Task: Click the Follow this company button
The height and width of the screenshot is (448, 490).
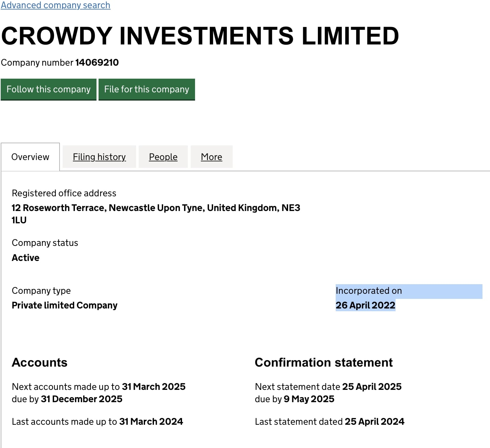Action: (x=49, y=89)
